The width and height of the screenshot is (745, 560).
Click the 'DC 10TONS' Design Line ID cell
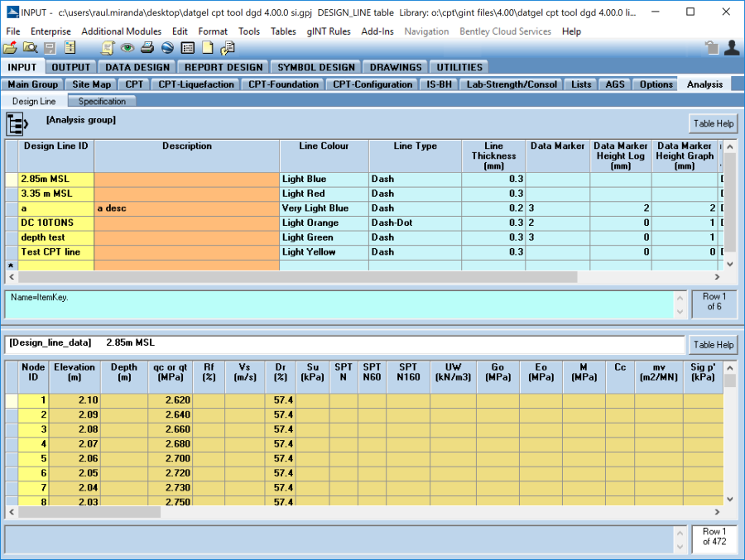coord(56,223)
